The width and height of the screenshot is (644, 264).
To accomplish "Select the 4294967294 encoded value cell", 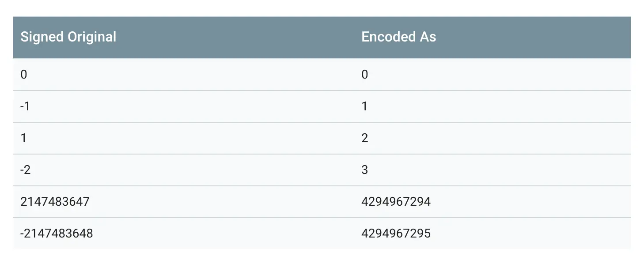I will (396, 202).
